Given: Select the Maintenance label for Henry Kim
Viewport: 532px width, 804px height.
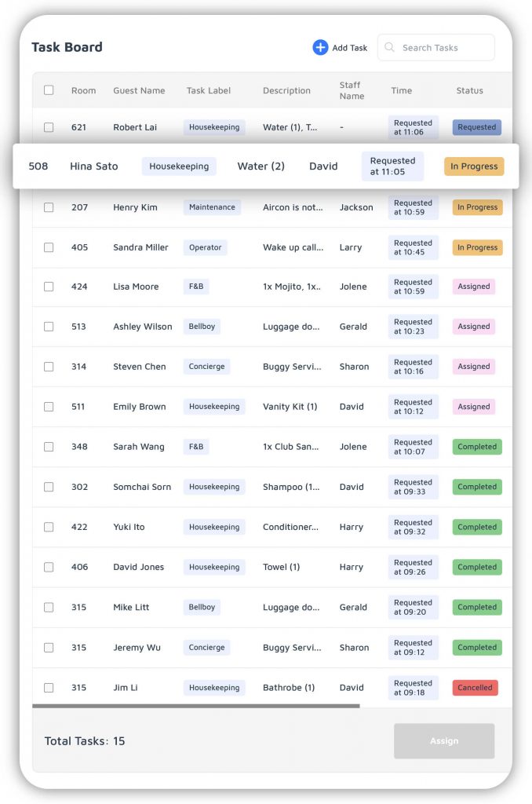Looking at the screenshot, I should point(212,207).
